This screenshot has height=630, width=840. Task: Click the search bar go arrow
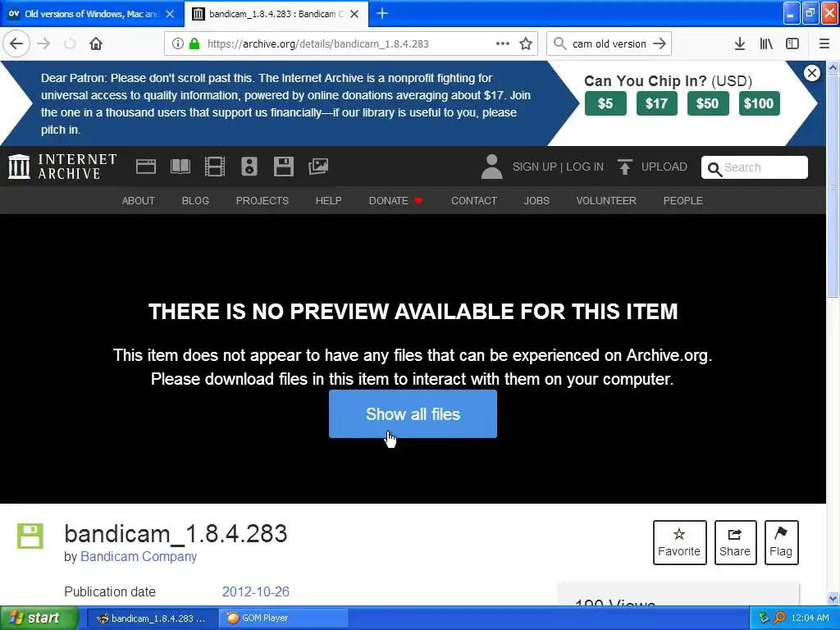coord(660,44)
